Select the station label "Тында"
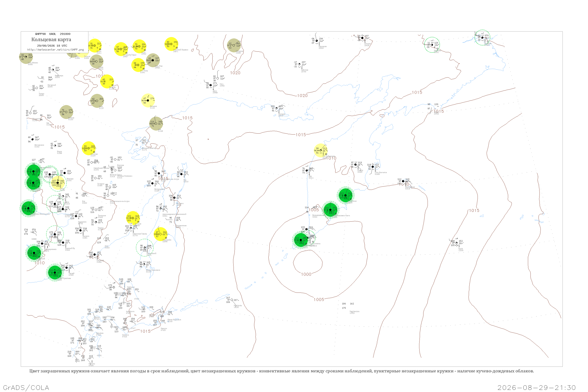Viewport: 588px width, 392px height. [42, 94]
